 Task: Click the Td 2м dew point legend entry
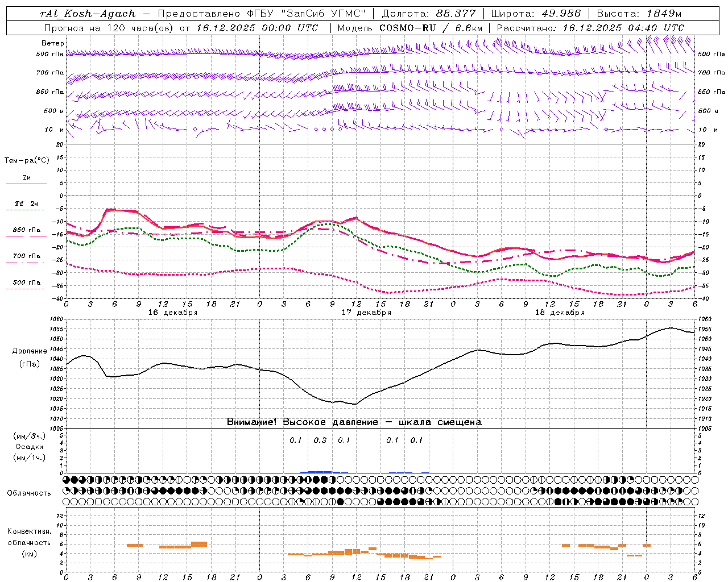(27, 203)
